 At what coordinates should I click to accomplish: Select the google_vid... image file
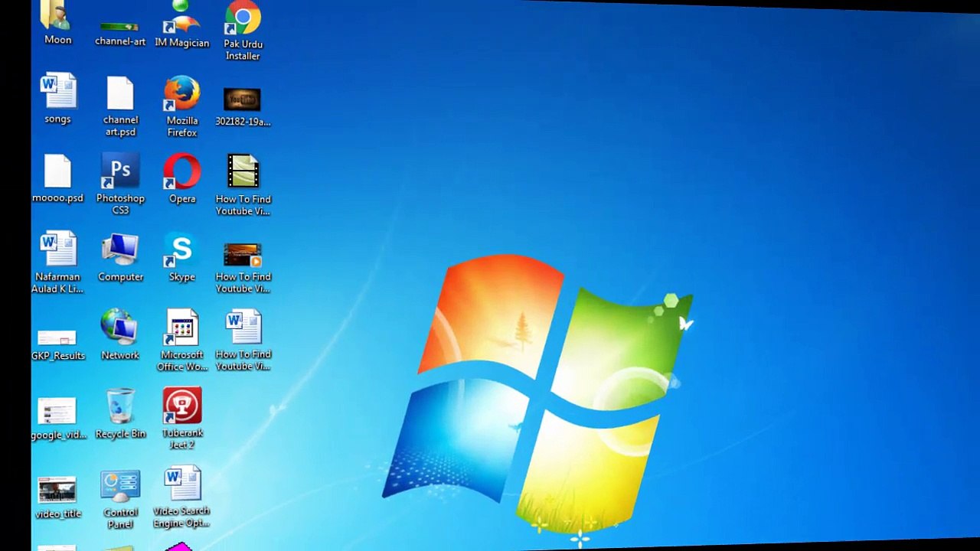click(x=57, y=419)
